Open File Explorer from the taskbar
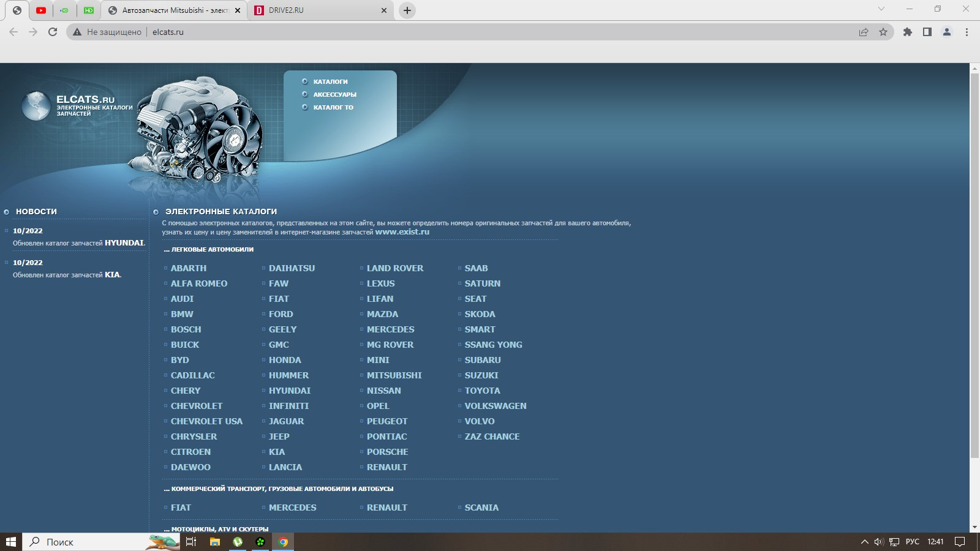The height and width of the screenshot is (551, 980). (x=215, y=542)
